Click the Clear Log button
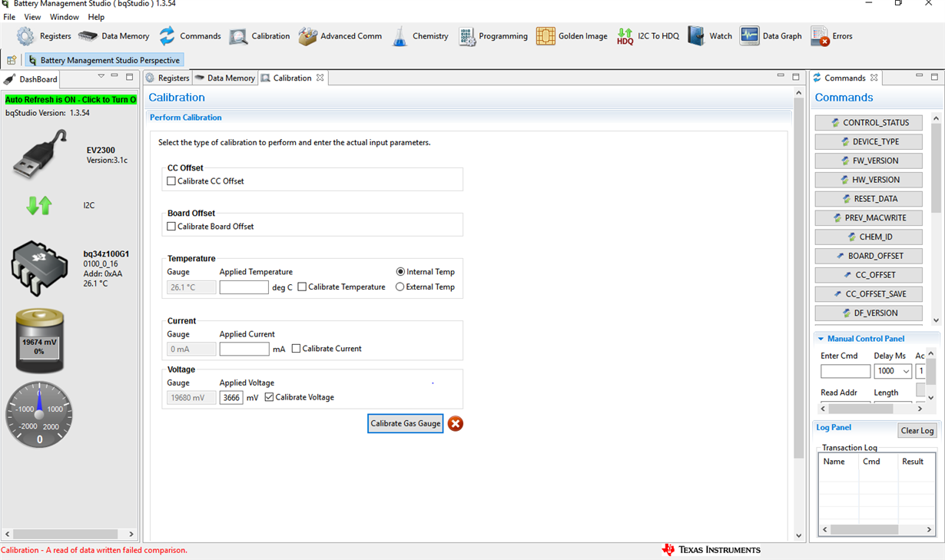The width and height of the screenshot is (945, 560). point(917,431)
